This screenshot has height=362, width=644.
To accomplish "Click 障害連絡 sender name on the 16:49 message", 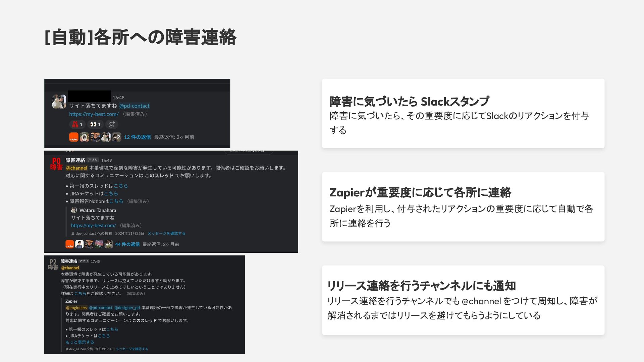I will [75, 160].
